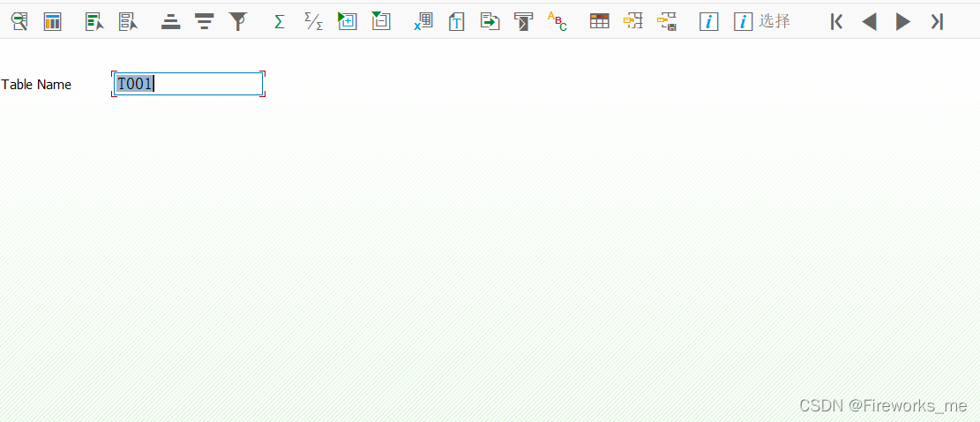Click into the Table Name input field

(x=188, y=84)
